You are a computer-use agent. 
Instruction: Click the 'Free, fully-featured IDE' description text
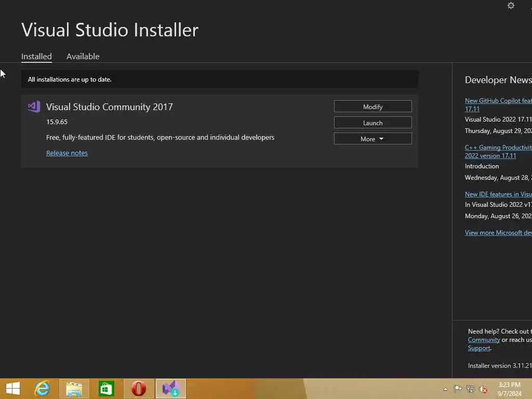(160, 137)
